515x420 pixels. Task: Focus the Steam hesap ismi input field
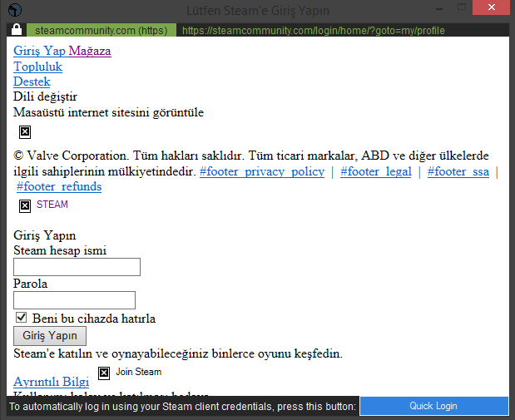point(77,267)
